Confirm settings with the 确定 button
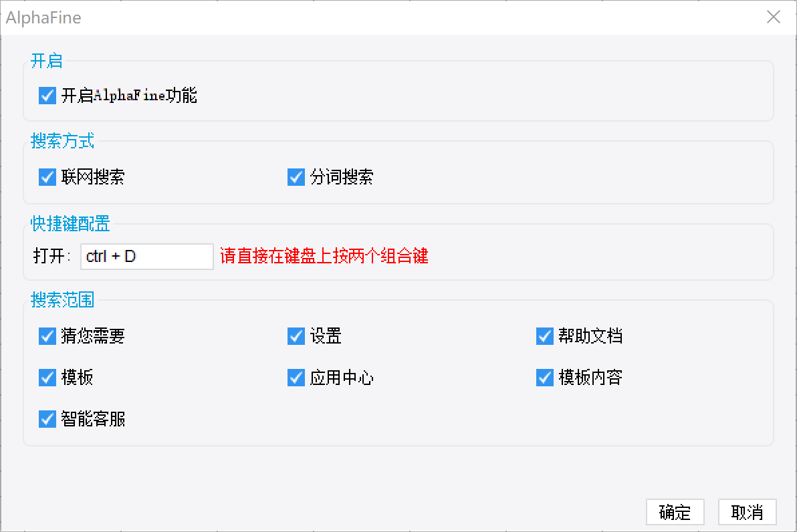This screenshot has width=797, height=532. pyautogui.click(x=675, y=513)
